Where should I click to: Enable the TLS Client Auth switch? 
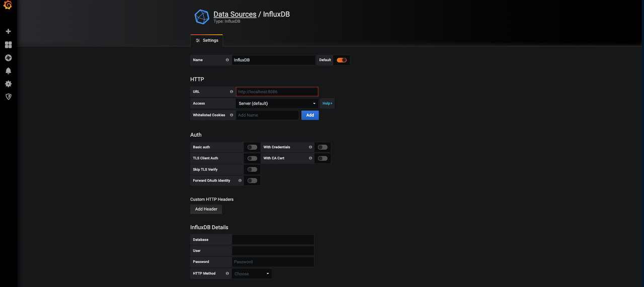pyautogui.click(x=252, y=158)
